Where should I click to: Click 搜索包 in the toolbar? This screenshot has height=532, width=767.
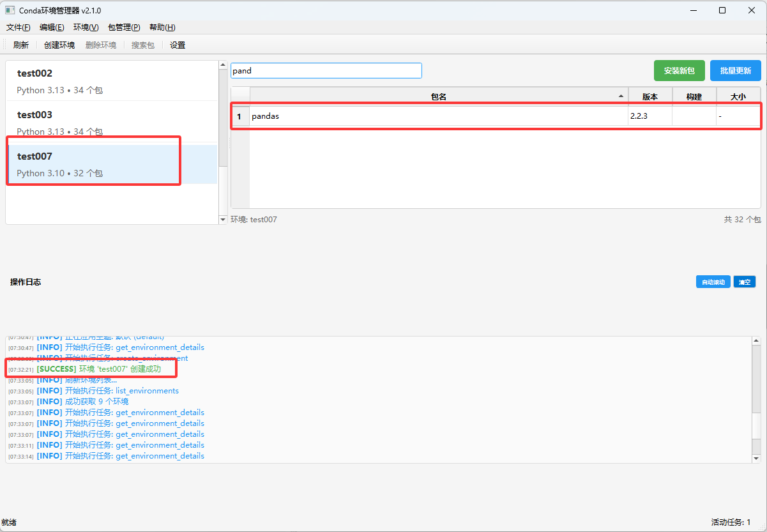[x=143, y=45]
